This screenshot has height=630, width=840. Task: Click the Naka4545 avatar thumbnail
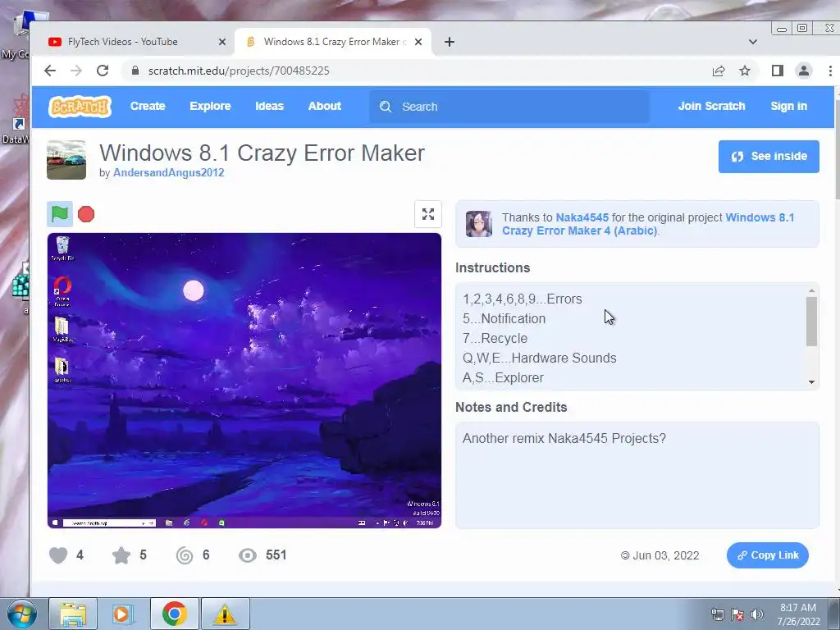[479, 224]
